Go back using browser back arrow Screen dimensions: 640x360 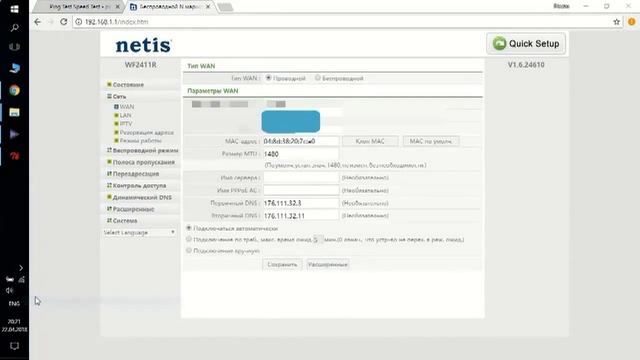click(38, 22)
